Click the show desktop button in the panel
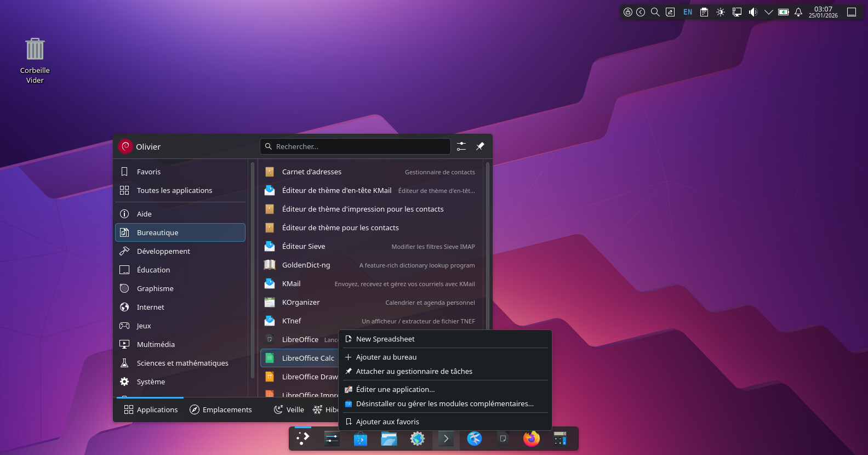The image size is (868, 455). pos(852,12)
